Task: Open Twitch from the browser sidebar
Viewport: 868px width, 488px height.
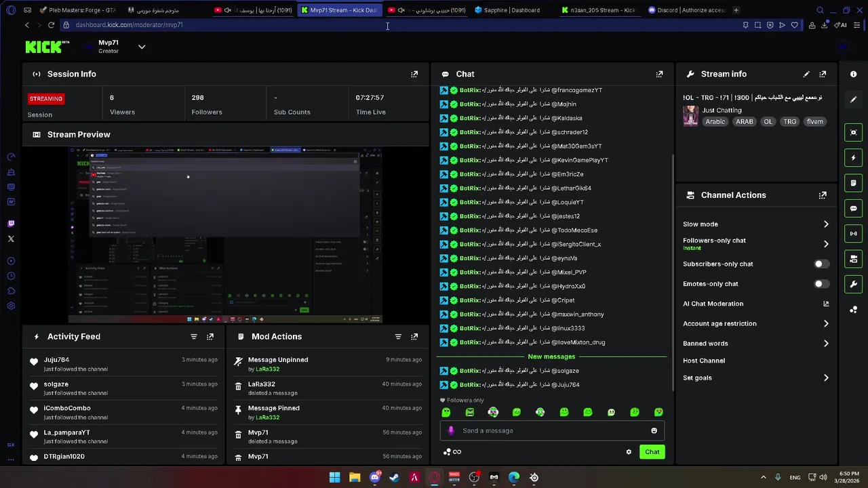Action: pos(11,224)
